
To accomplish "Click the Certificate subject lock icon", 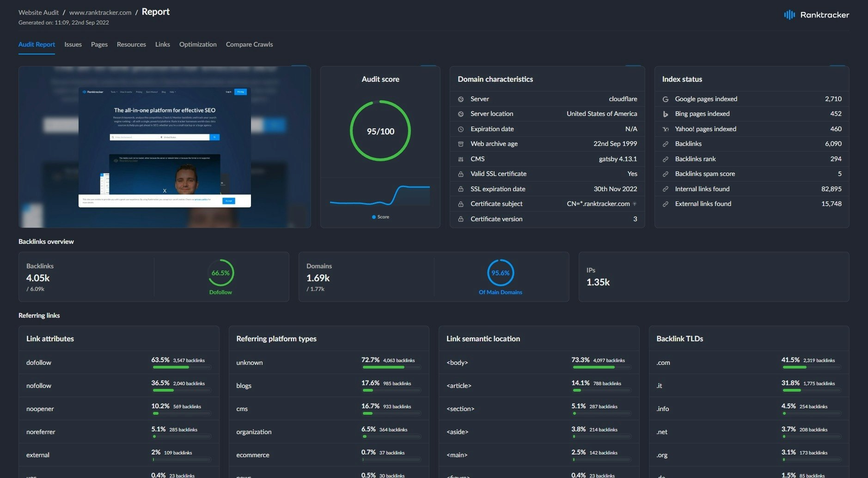I will (x=461, y=204).
